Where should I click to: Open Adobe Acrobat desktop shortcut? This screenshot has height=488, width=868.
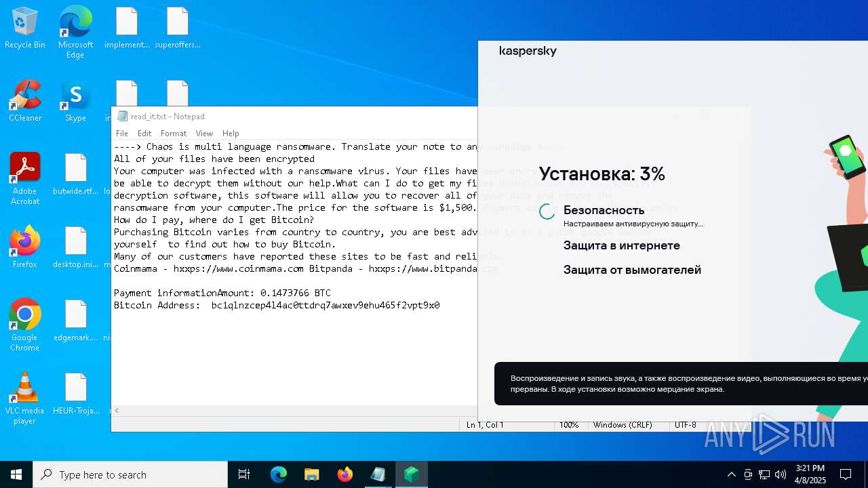25,179
